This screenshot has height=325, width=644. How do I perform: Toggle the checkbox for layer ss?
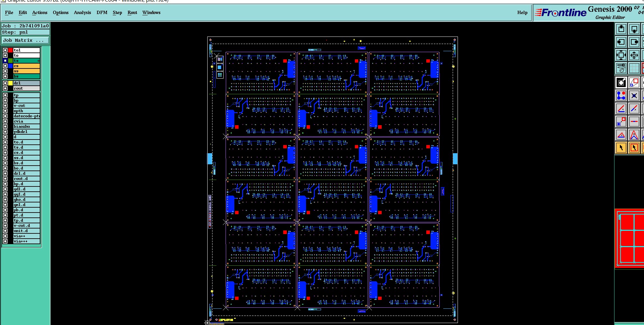pos(5,71)
